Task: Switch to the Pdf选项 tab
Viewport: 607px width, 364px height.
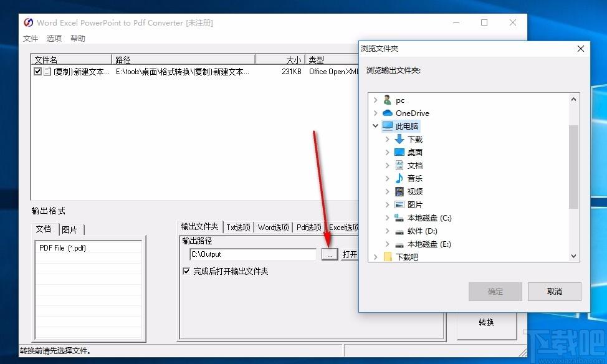Action: [x=309, y=228]
